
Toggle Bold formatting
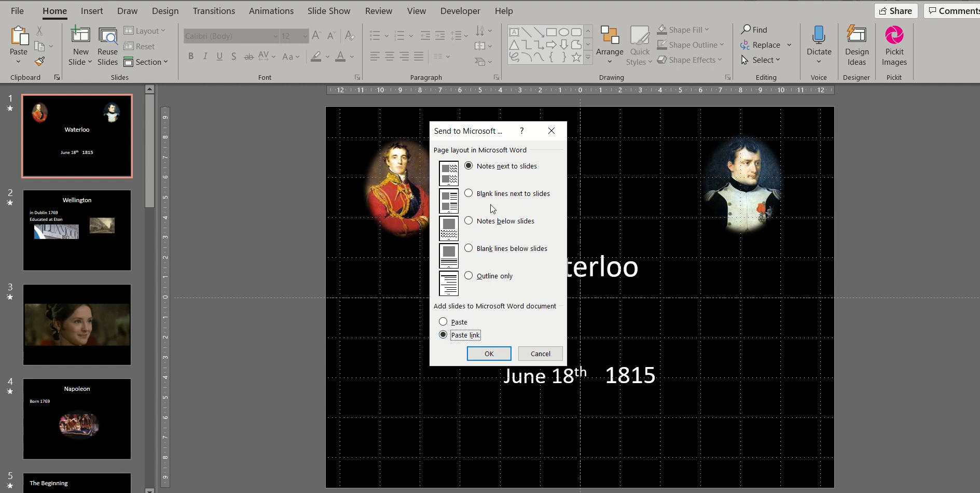(191, 56)
